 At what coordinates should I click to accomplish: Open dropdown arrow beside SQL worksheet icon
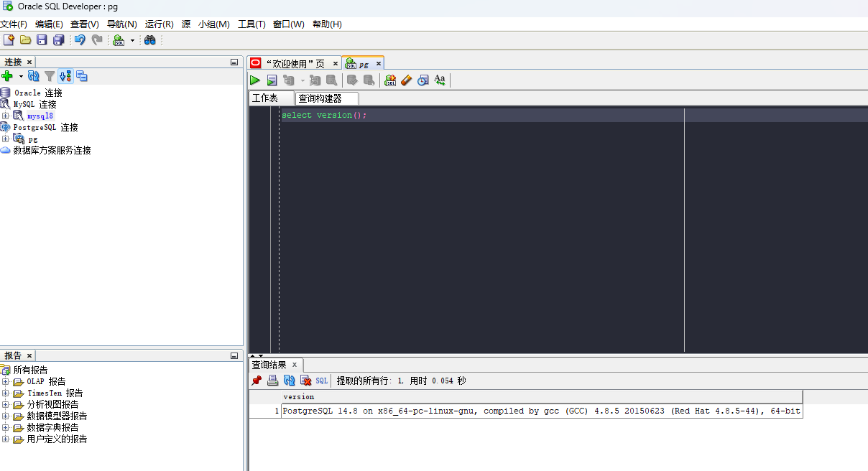tap(132, 41)
